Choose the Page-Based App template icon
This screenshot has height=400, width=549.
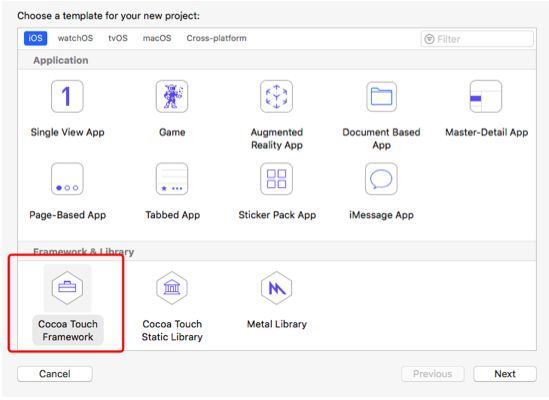click(67, 179)
